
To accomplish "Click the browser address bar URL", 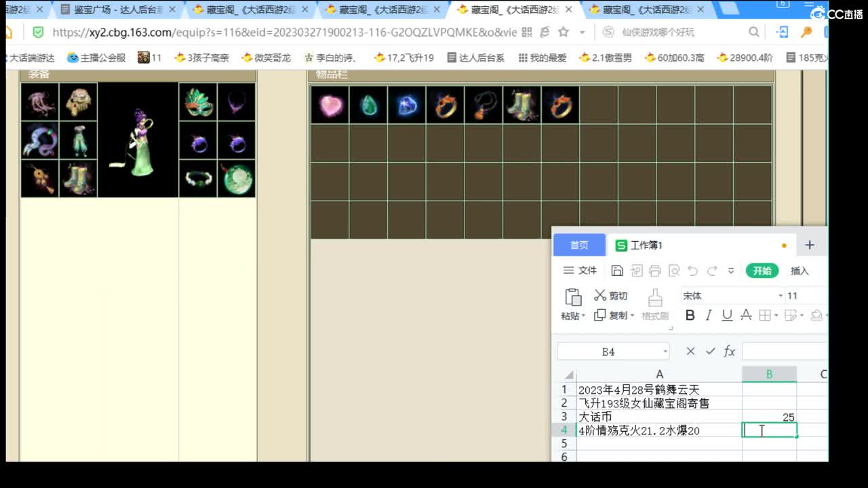I will point(285,33).
